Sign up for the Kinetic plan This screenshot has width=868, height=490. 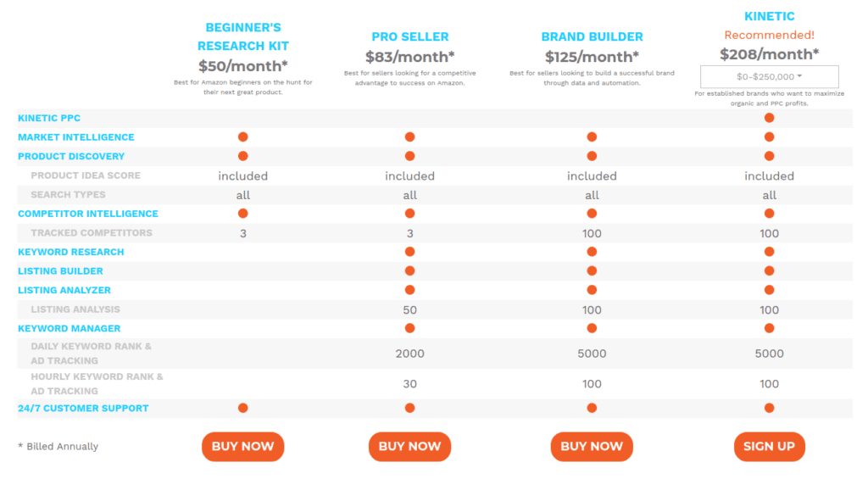click(769, 446)
